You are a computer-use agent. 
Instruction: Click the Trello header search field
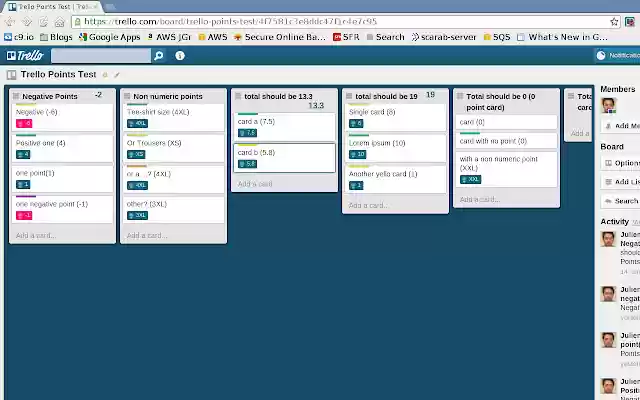point(101,56)
